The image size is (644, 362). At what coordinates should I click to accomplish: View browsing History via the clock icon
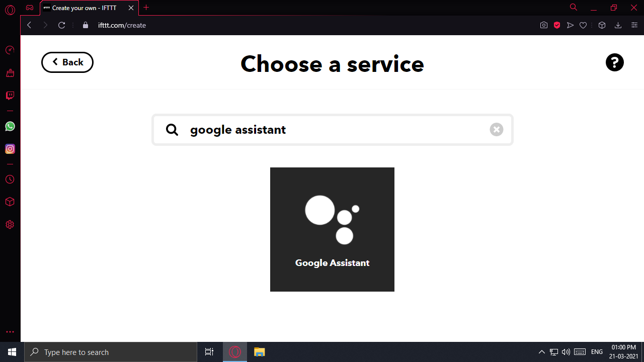coord(10,179)
